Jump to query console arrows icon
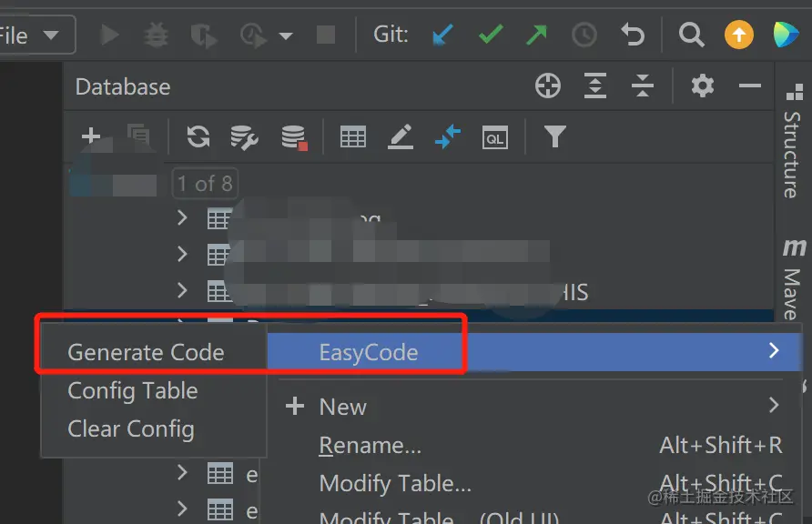This screenshot has width=812, height=524. coord(448,136)
